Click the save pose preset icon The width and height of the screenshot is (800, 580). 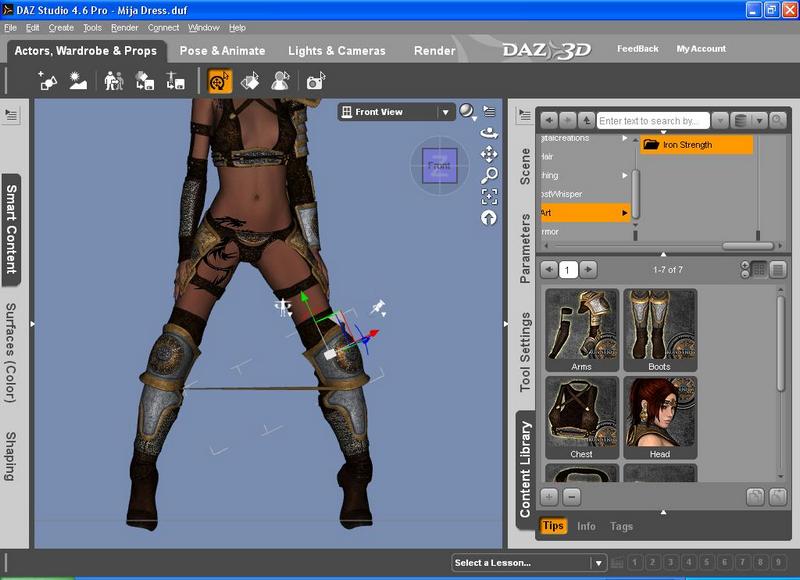[175, 81]
